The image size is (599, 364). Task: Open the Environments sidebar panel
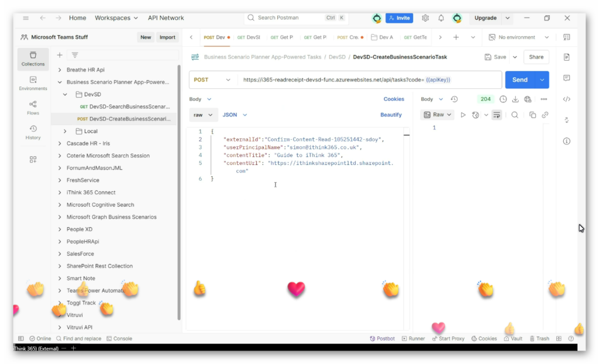pos(33,83)
